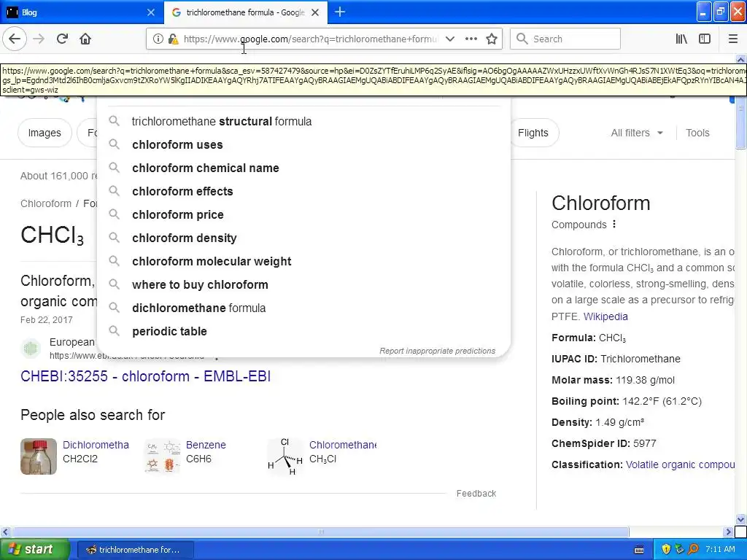The width and height of the screenshot is (747, 560).
Task: Click the forward navigation arrow
Action: pyautogui.click(x=39, y=39)
